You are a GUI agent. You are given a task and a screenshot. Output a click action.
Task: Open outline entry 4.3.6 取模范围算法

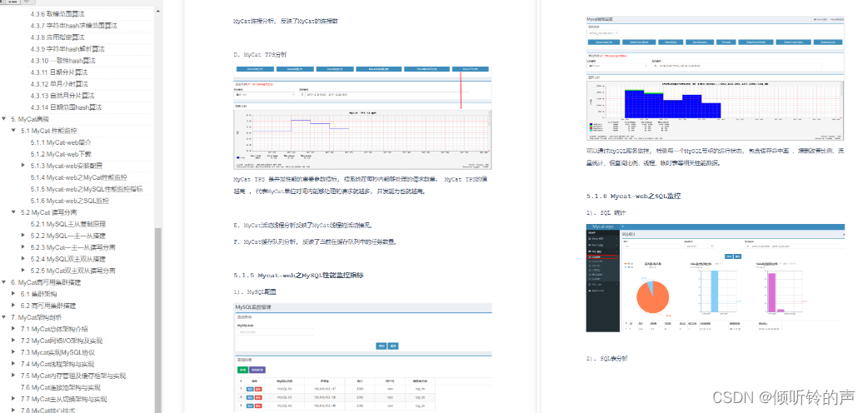pos(57,13)
